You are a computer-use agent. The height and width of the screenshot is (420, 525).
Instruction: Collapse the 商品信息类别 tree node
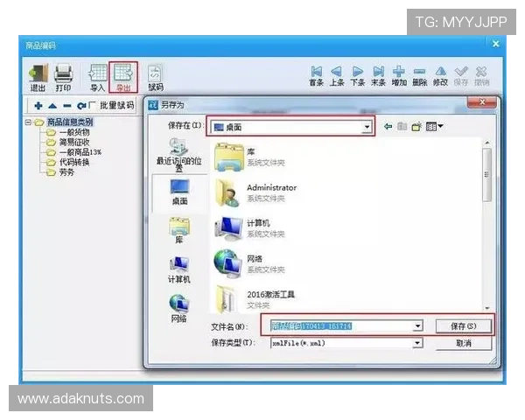(x=29, y=122)
